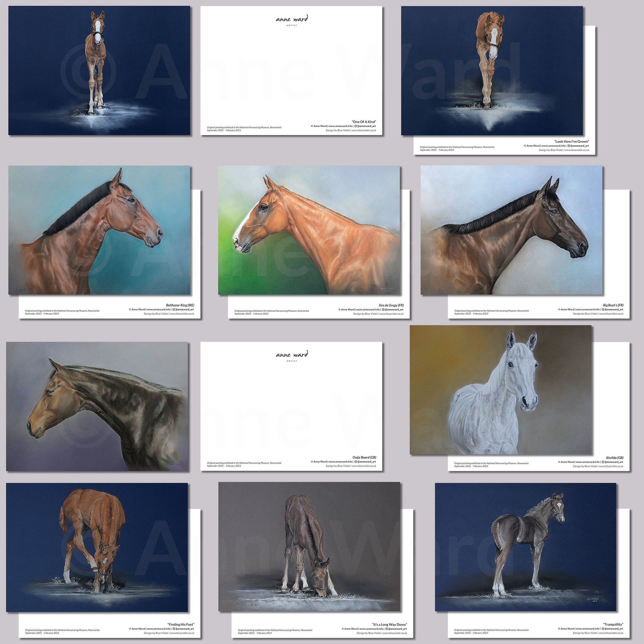Viewport: 644px width, 644px height.
Task: Click Instagram icon beneath Alwilda (GB) title
Action: click(603, 462)
